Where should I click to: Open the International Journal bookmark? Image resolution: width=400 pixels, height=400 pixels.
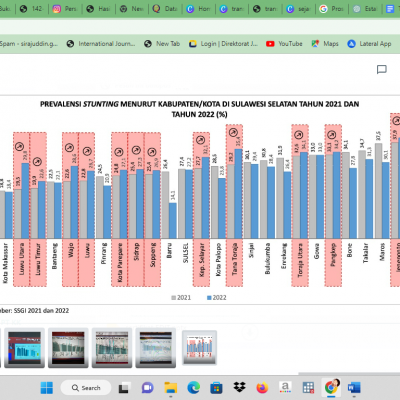coord(101,44)
